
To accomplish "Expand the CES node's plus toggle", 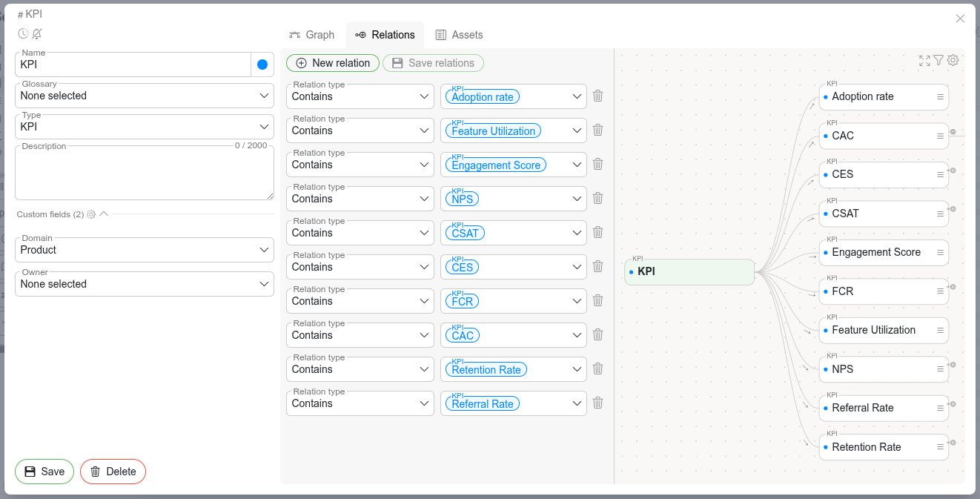I will 953,171.
